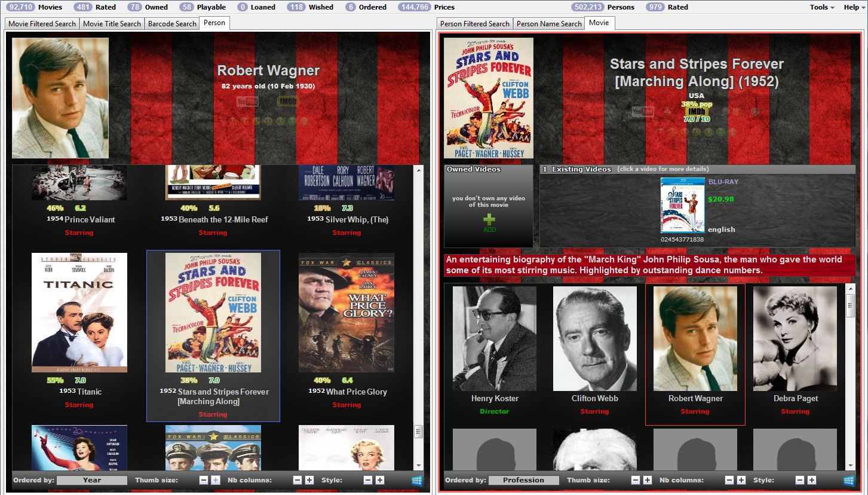The height and width of the screenshot is (495, 868).
Task: Increase style value in Person panel
Action: click(380, 480)
